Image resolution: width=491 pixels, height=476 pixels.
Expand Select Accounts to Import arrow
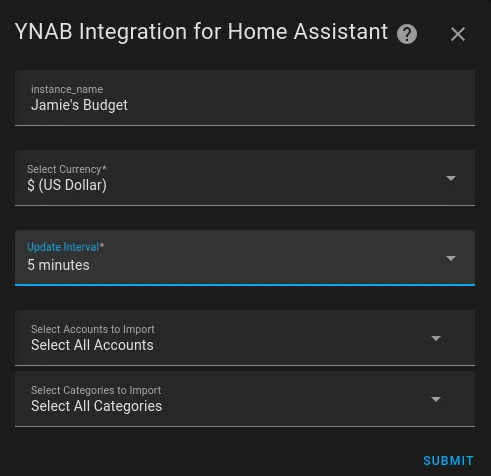[x=436, y=338]
